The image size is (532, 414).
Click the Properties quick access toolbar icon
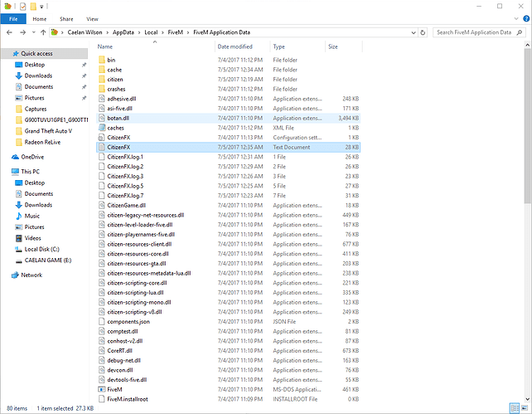[22, 6]
